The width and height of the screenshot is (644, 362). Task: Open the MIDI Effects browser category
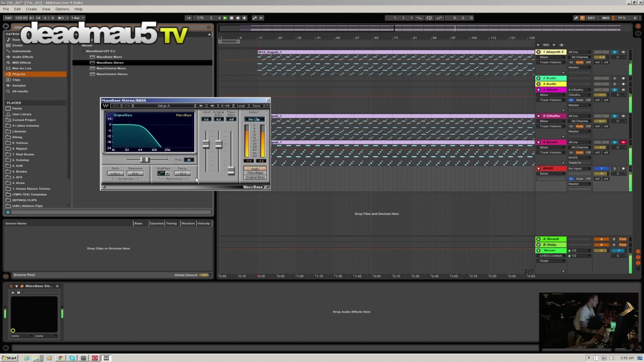coord(22,62)
